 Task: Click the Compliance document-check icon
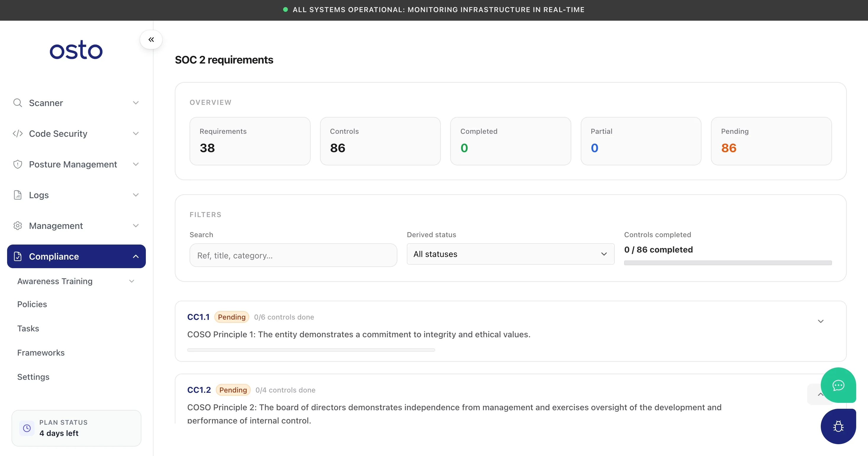click(x=17, y=256)
